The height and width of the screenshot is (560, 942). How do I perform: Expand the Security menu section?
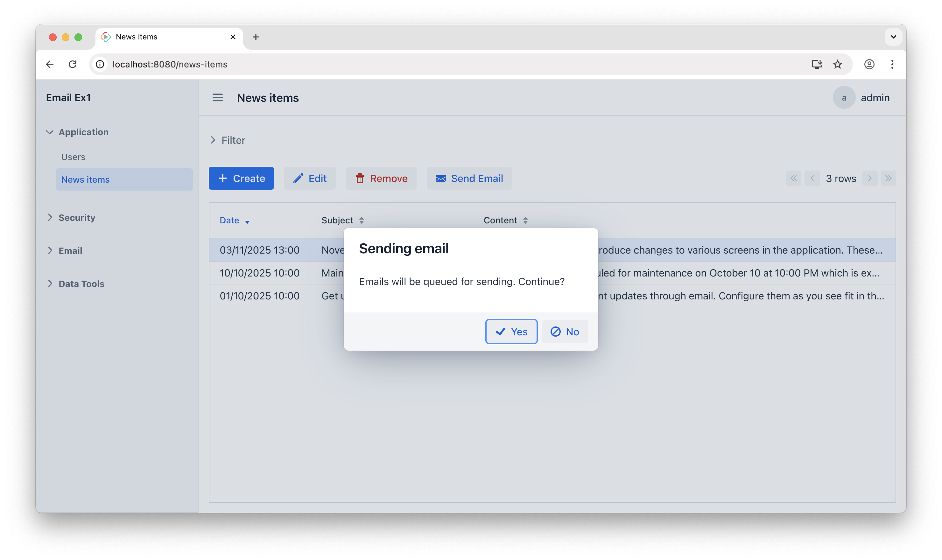pyautogui.click(x=77, y=218)
